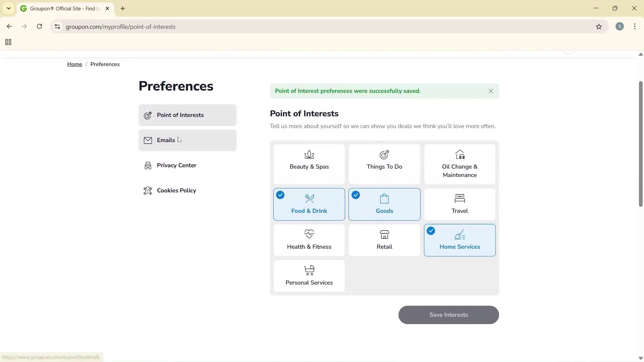Viewport: 644px width, 362px height.
Task: Click the Things To Do target icon
Action: (x=384, y=155)
